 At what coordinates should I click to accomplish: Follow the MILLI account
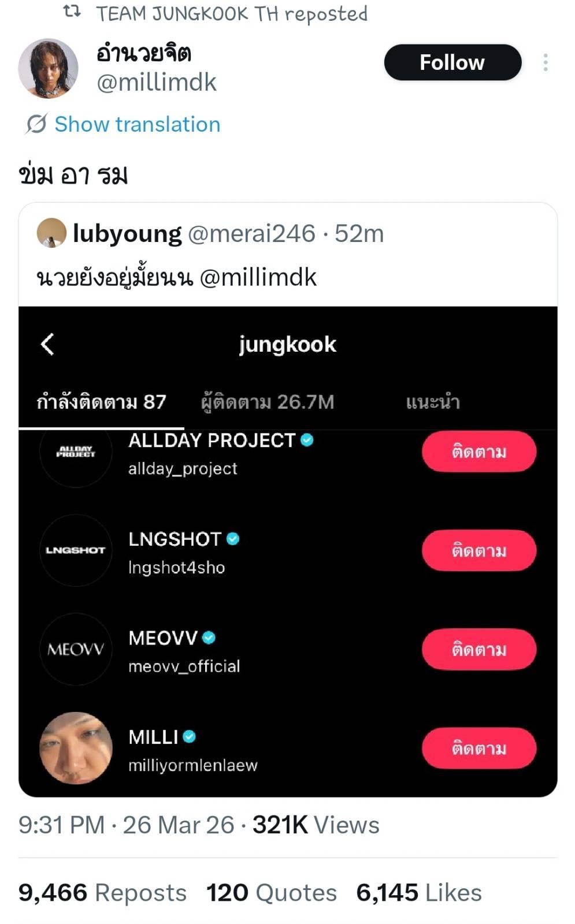[x=478, y=748]
